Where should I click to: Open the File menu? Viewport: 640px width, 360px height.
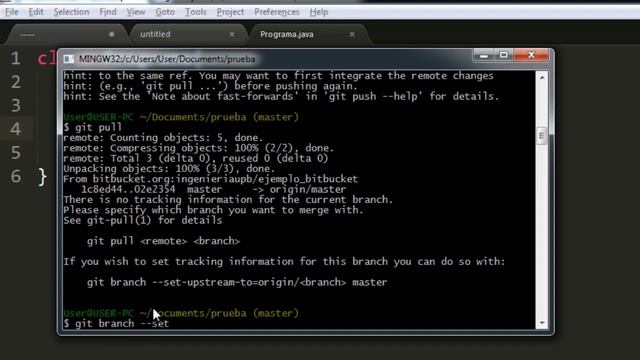11,12
